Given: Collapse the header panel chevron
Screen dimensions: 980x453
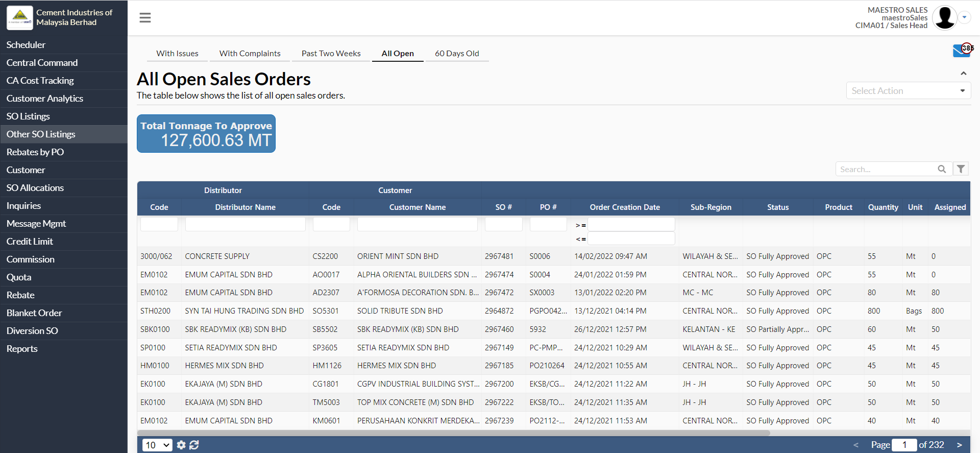Looking at the screenshot, I should [963, 74].
